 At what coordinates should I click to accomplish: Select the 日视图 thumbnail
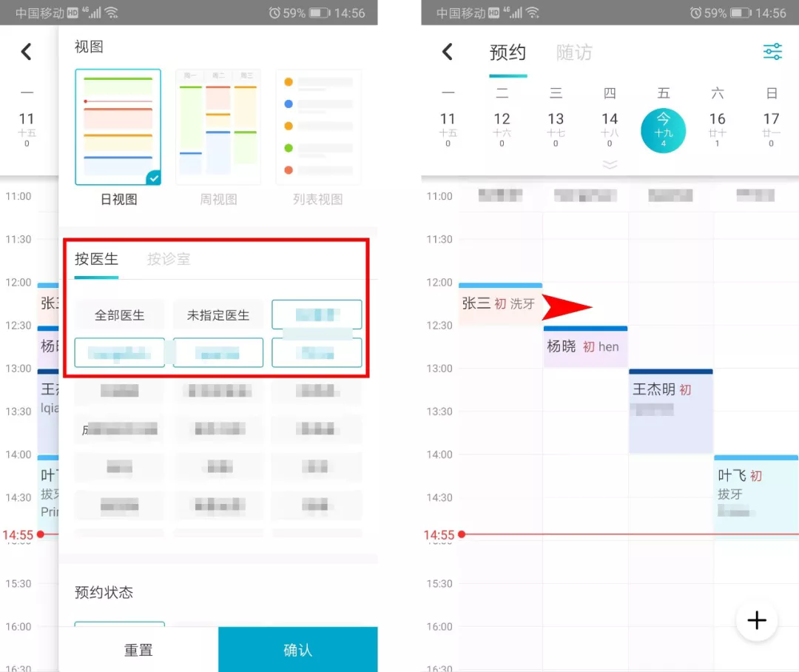coord(118,127)
